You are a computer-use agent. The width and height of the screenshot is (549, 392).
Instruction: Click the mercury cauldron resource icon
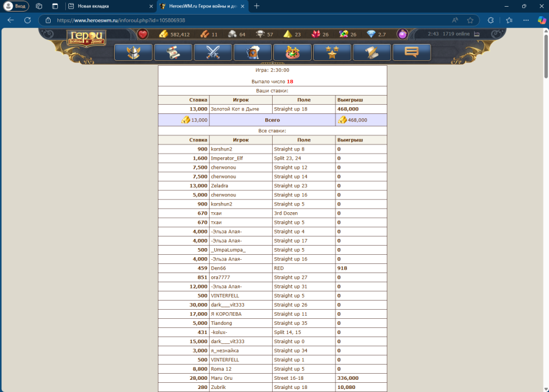[x=260, y=34]
